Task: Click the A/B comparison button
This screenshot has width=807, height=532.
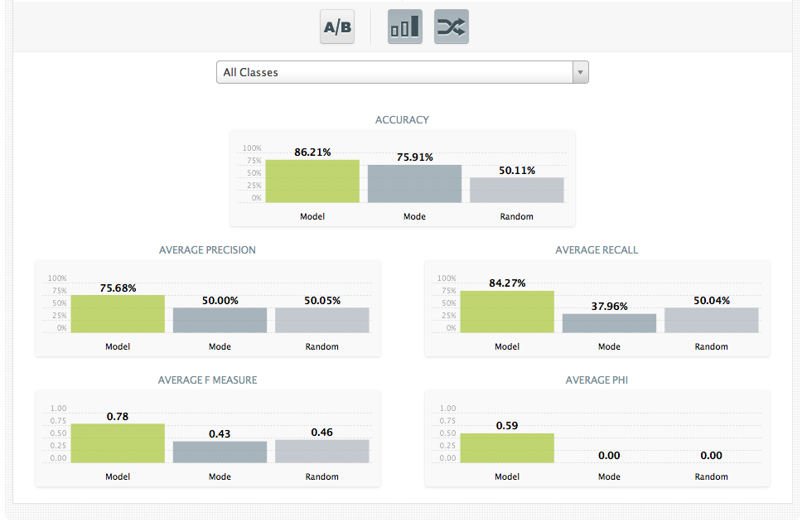Action: pyautogui.click(x=337, y=27)
